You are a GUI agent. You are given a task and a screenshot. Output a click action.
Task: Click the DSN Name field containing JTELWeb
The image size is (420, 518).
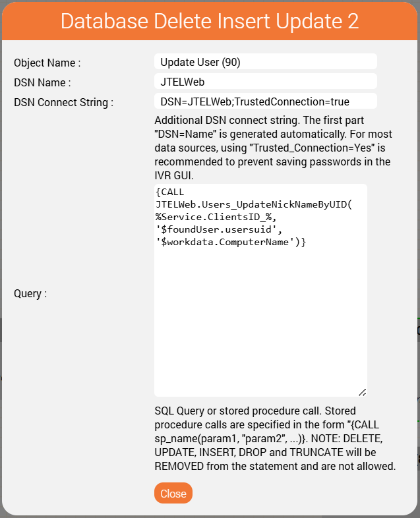click(265, 81)
